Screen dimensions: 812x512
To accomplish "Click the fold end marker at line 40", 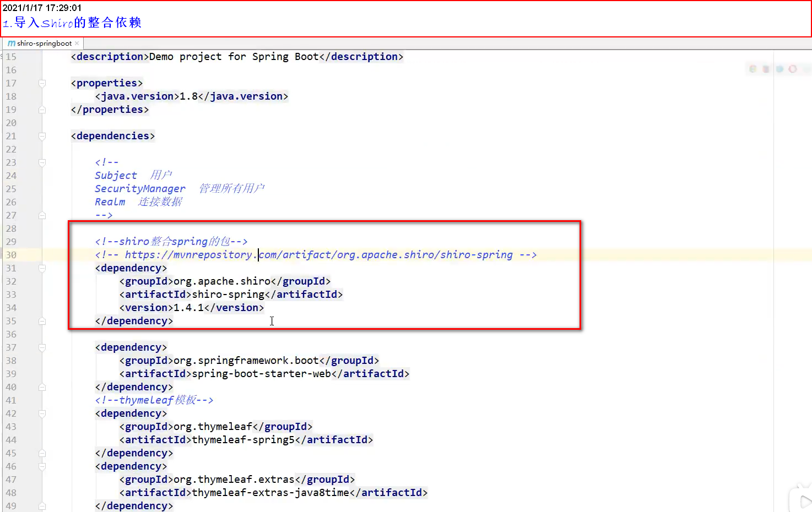I will [x=42, y=387].
